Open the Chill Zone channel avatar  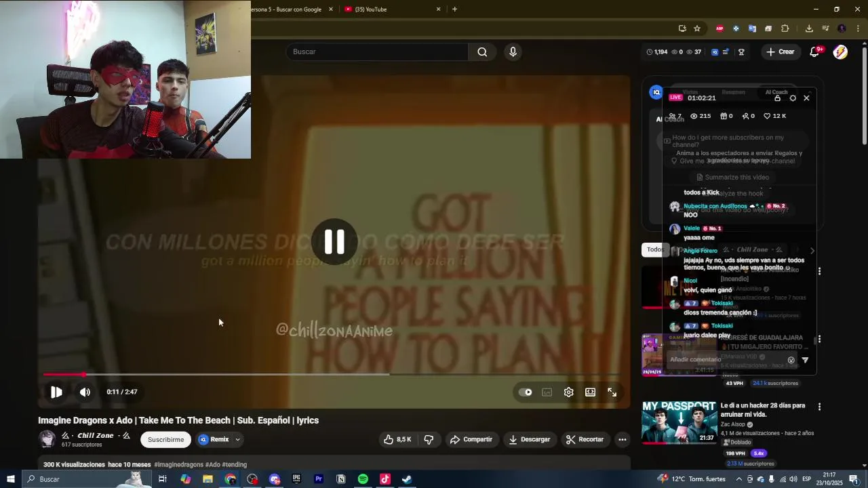pyautogui.click(x=47, y=439)
